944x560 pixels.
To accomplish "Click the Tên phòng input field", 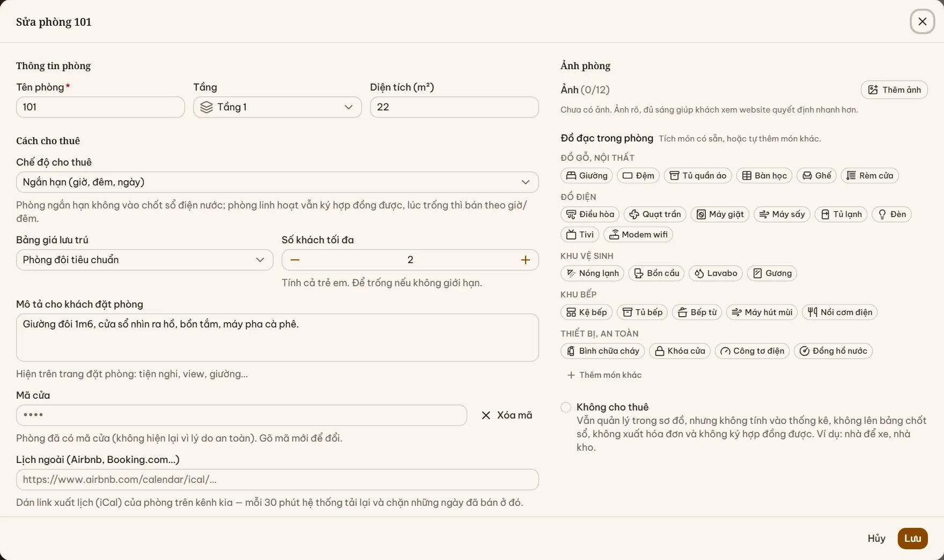I will click(100, 107).
